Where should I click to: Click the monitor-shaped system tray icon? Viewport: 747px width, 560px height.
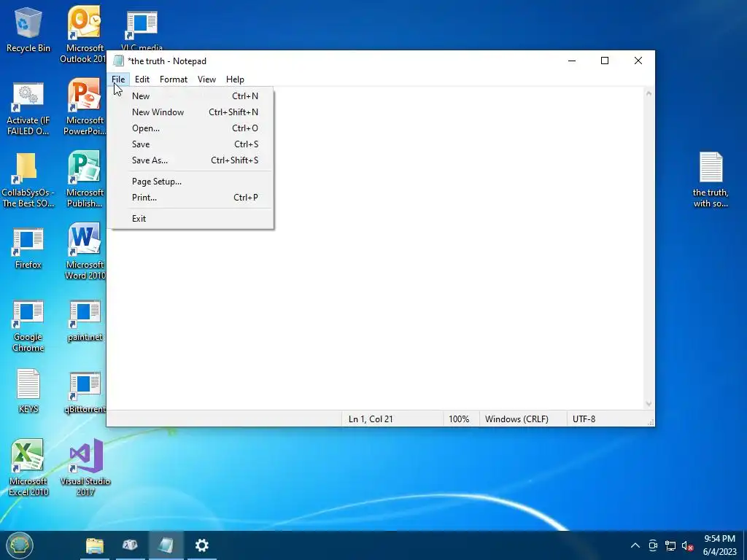pos(653,545)
